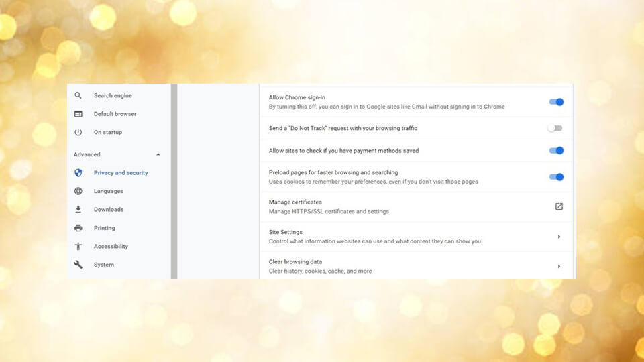
Task: Click the Default browser window icon
Action: (78, 114)
